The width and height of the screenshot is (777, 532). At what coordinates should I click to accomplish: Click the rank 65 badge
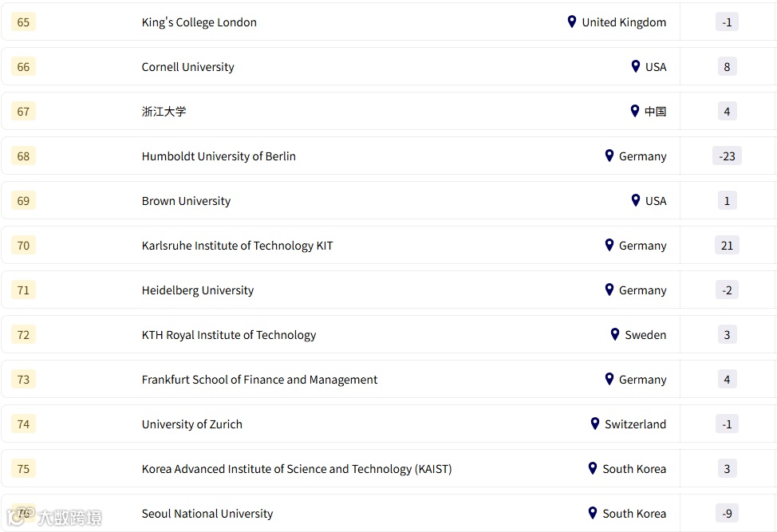coord(23,22)
